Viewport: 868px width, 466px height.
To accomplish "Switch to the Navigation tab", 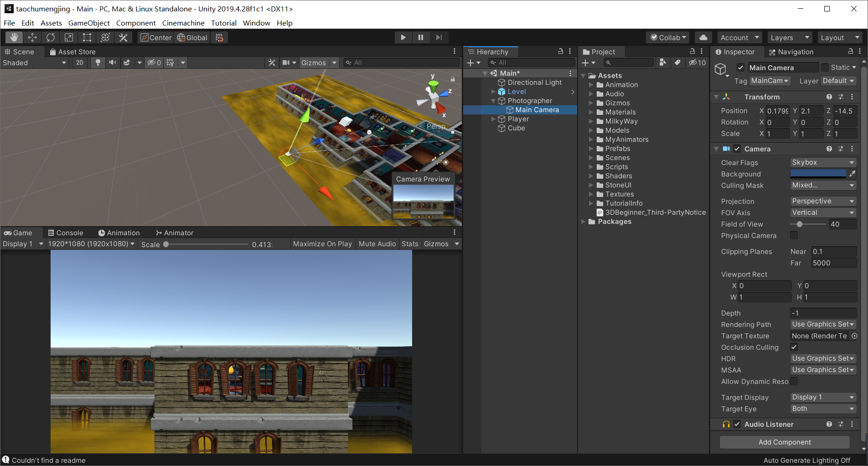I will pos(791,52).
